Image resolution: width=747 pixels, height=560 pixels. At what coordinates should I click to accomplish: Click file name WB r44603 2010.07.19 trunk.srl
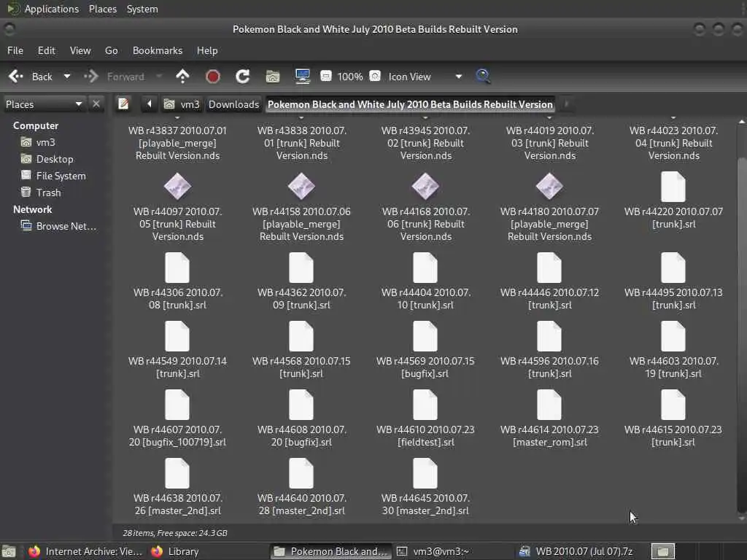(673, 367)
